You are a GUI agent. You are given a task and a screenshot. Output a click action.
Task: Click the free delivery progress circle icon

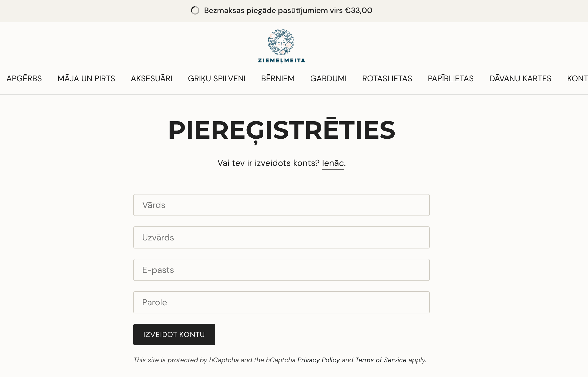click(x=195, y=10)
